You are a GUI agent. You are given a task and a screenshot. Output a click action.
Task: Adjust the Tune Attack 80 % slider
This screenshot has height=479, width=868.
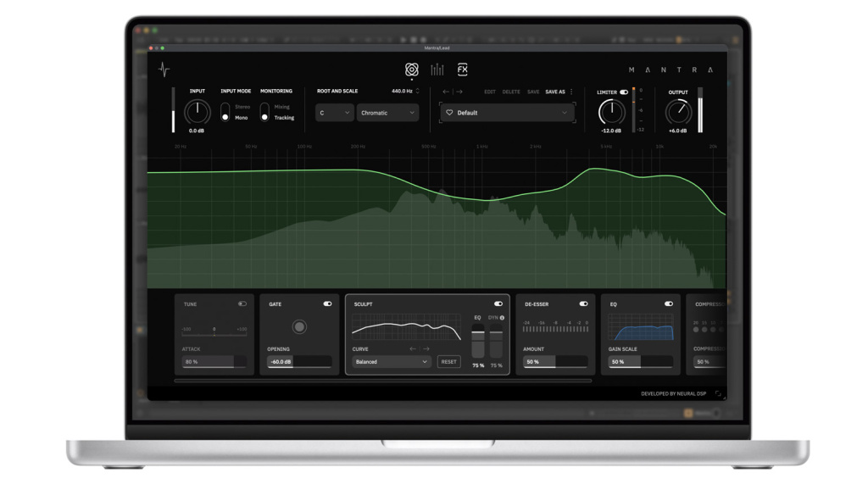pos(214,362)
